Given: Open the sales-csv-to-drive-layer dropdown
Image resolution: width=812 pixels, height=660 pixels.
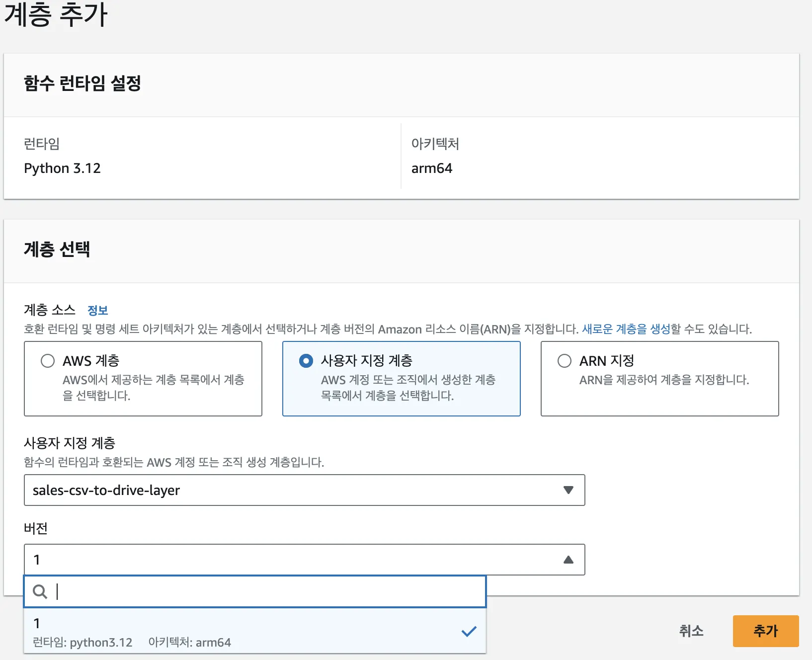Looking at the screenshot, I should pyautogui.click(x=304, y=490).
